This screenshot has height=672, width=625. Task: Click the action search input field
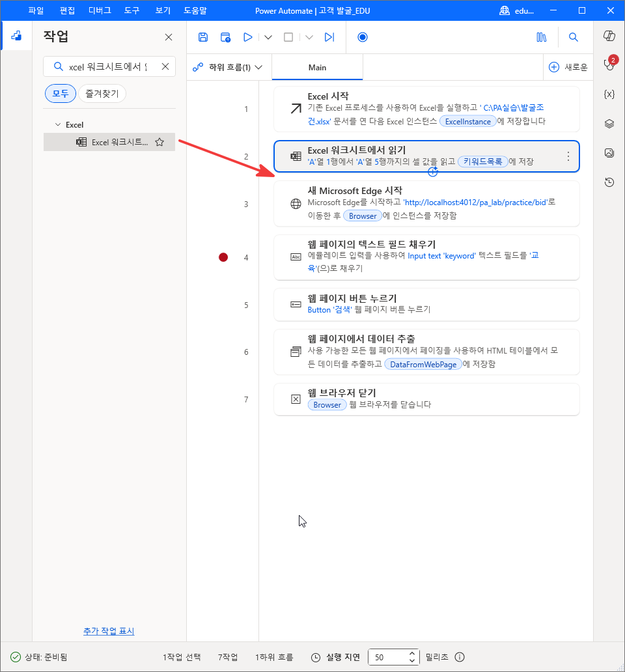(108, 66)
